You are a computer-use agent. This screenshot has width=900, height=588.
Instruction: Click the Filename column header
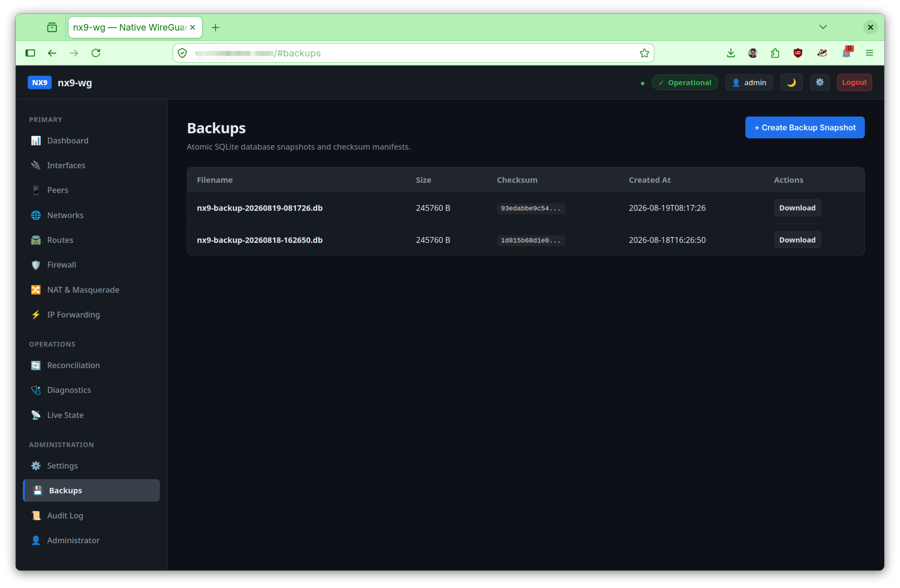click(x=215, y=180)
